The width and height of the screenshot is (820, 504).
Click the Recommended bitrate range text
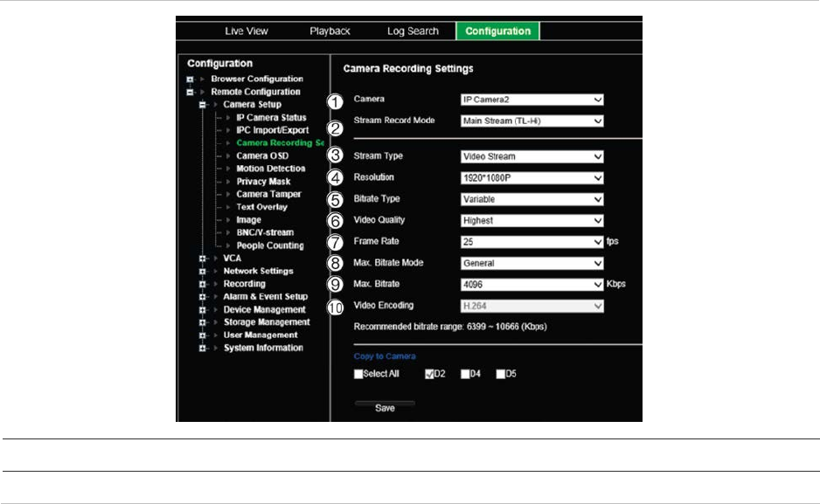450,327
